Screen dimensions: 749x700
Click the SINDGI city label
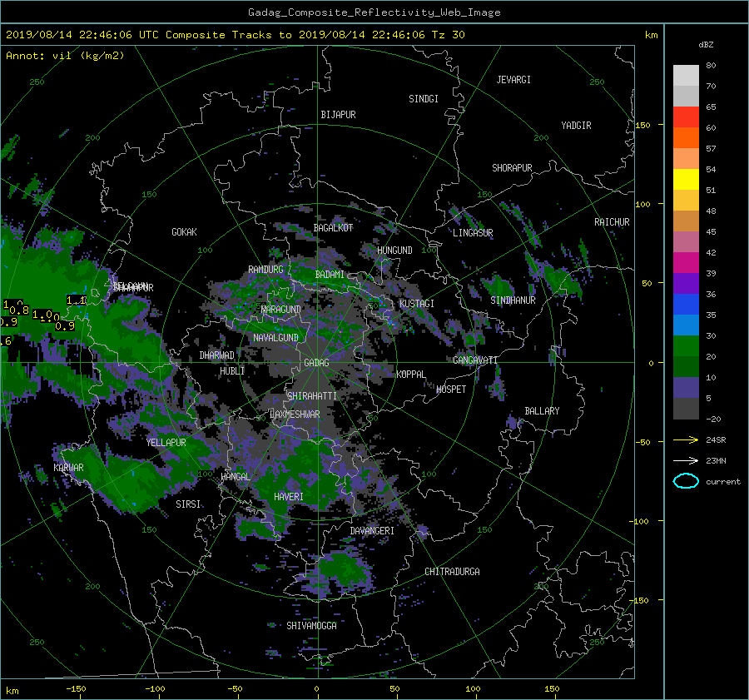coord(424,99)
